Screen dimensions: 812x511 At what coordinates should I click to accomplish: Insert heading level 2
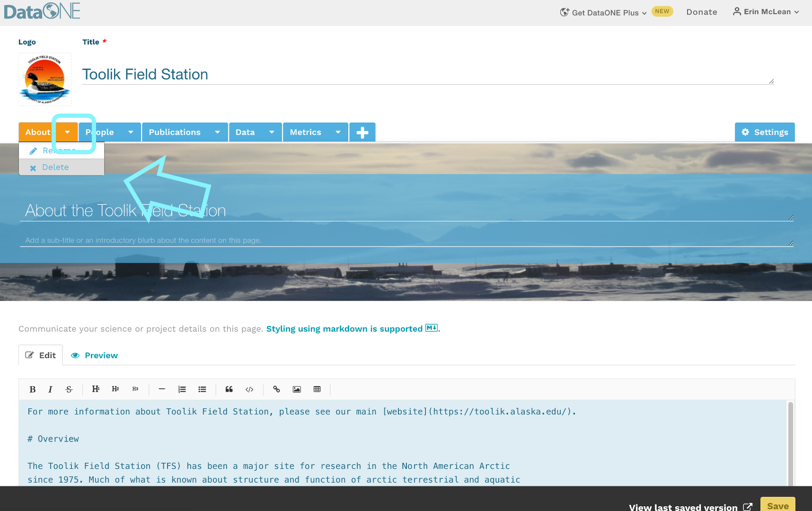(x=115, y=389)
